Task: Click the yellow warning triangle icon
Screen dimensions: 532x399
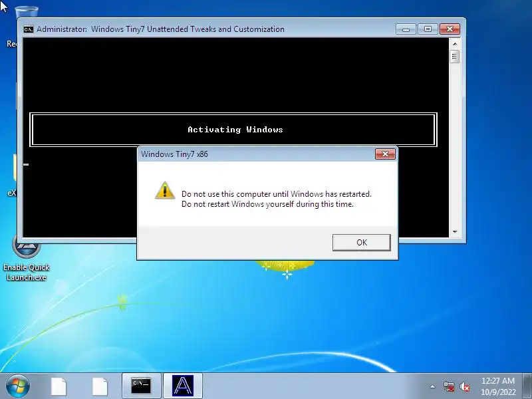Action: [x=165, y=190]
